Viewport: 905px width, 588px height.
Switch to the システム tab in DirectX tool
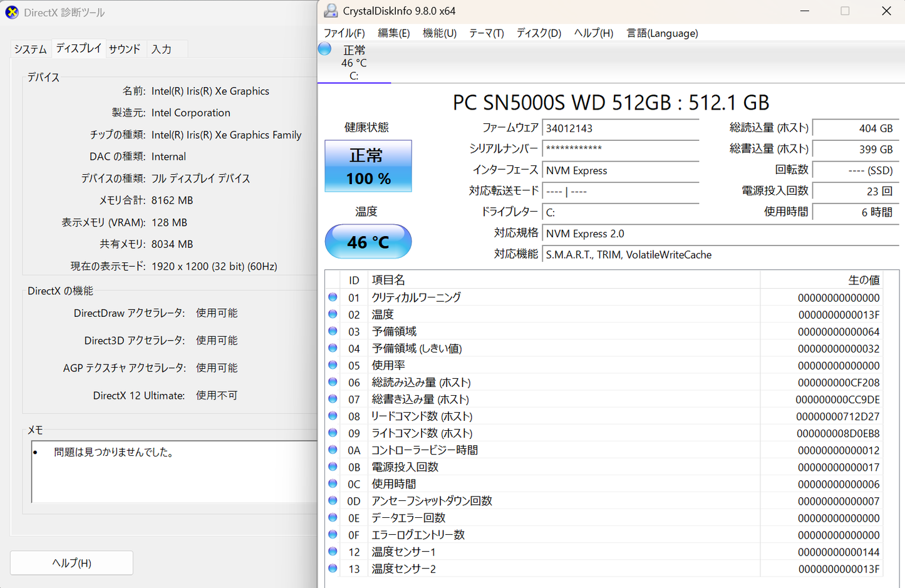pos(30,49)
